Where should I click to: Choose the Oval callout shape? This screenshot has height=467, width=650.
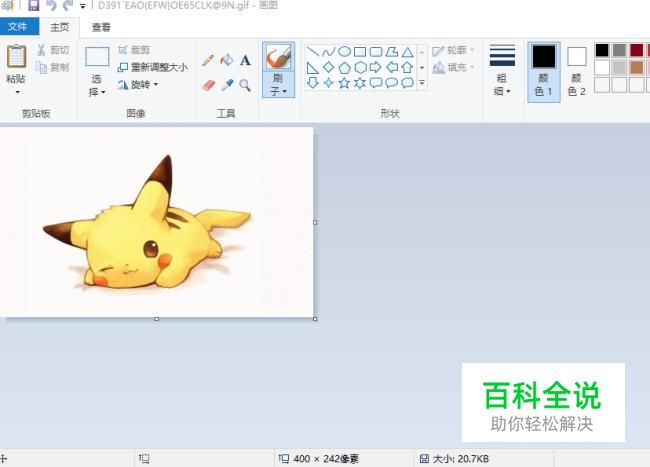pyautogui.click(x=392, y=83)
